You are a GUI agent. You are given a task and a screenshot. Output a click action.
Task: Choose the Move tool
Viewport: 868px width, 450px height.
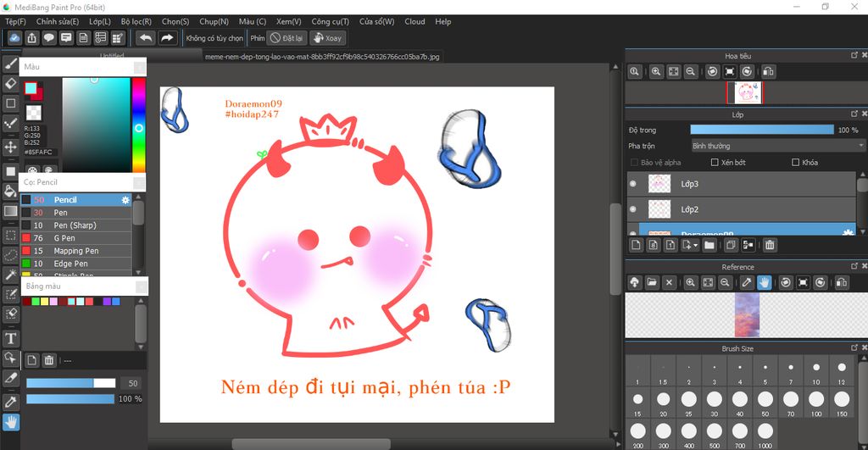click(x=10, y=147)
